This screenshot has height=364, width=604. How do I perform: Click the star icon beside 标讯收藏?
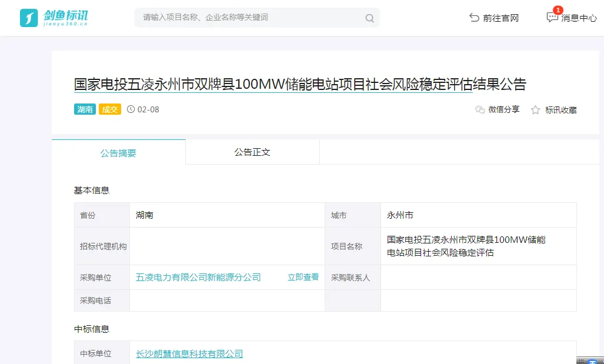(x=535, y=109)
